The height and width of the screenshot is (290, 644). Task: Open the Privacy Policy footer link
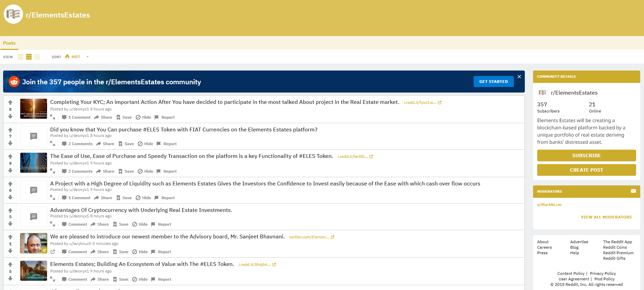603,273
